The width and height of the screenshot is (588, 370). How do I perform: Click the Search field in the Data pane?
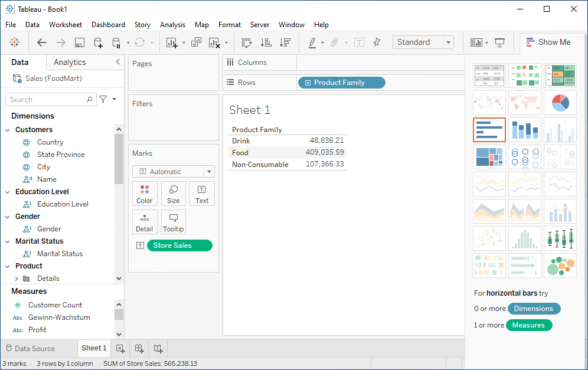(x=51, y=99)
